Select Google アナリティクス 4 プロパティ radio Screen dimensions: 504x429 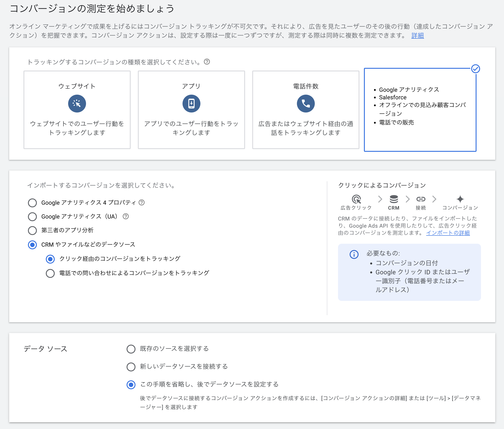[x=32, y=203]
